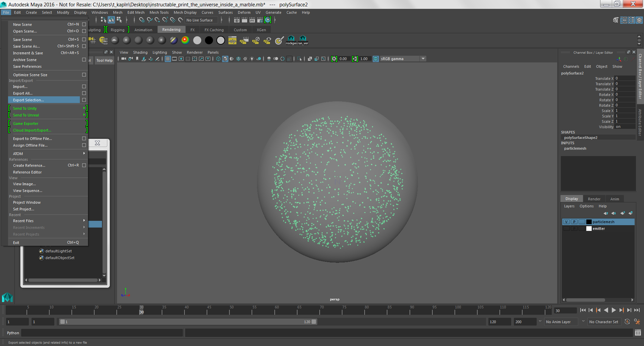Enable smooth shade all cube icon
This screenshot has height=346, width=644.
tap(225, 59)
